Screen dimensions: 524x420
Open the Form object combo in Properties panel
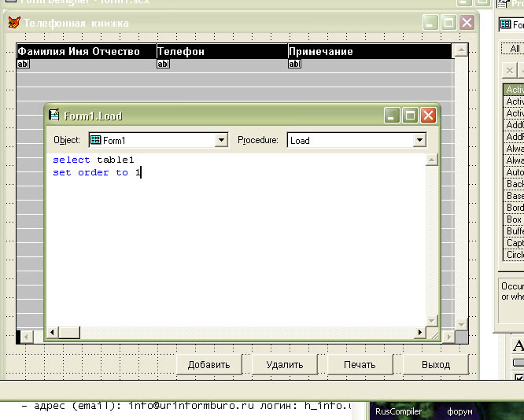pos(512,24)
